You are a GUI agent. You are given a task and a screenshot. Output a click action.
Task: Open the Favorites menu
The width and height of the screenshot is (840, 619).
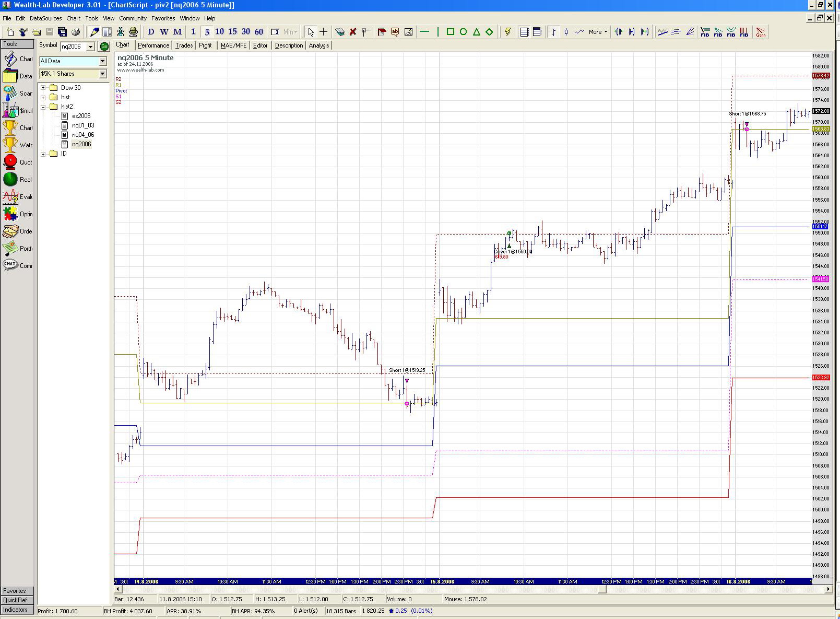pyautogui.click(x=163, y=18)
